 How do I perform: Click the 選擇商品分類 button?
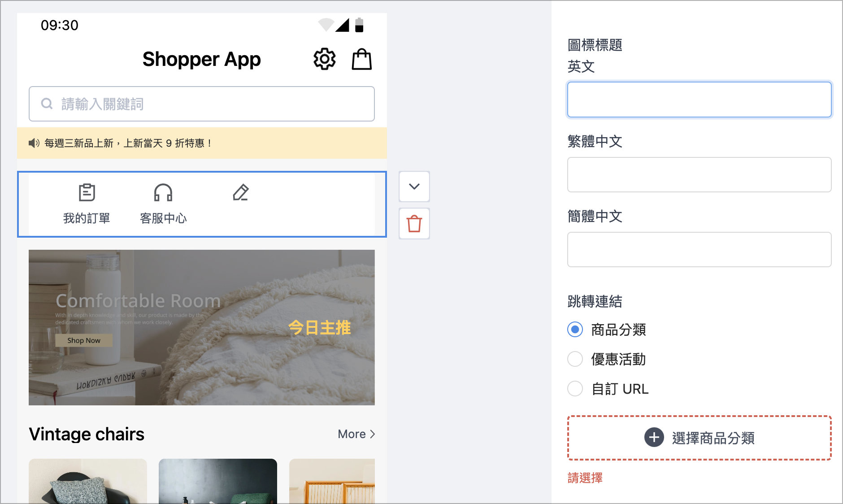tap(699, 438)
